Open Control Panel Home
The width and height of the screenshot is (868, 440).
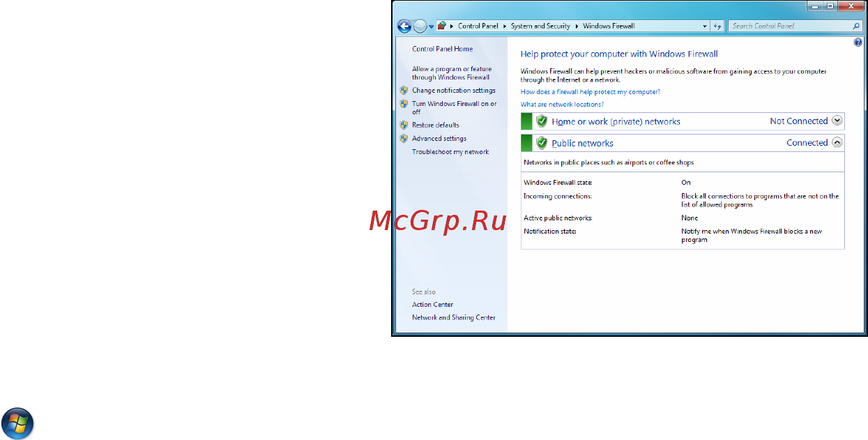click(442, 49)
